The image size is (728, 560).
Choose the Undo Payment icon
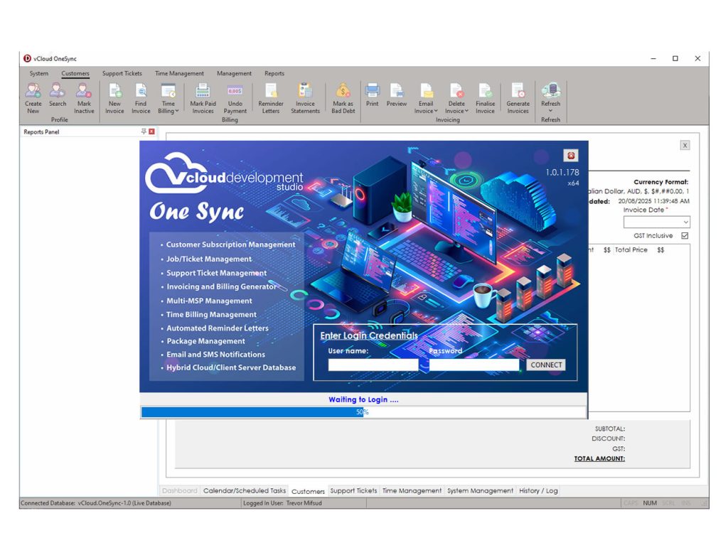click(x=235, y=92)
